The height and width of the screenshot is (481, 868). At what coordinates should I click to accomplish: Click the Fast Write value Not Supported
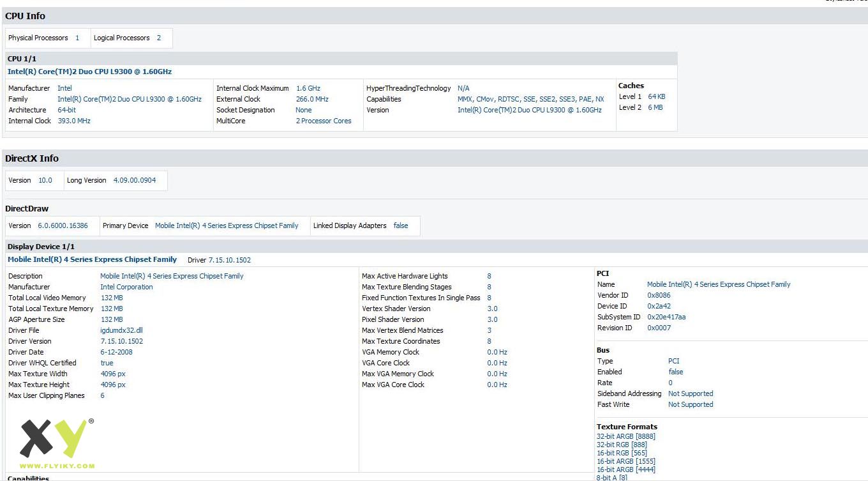(691, 404)
